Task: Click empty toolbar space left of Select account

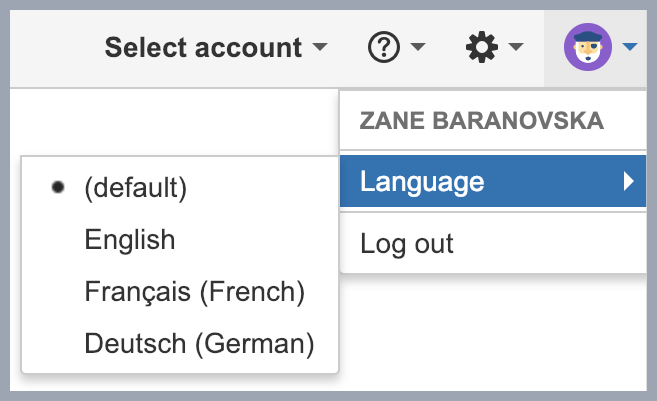Action: pyautogui.click(x=50, y=47)
